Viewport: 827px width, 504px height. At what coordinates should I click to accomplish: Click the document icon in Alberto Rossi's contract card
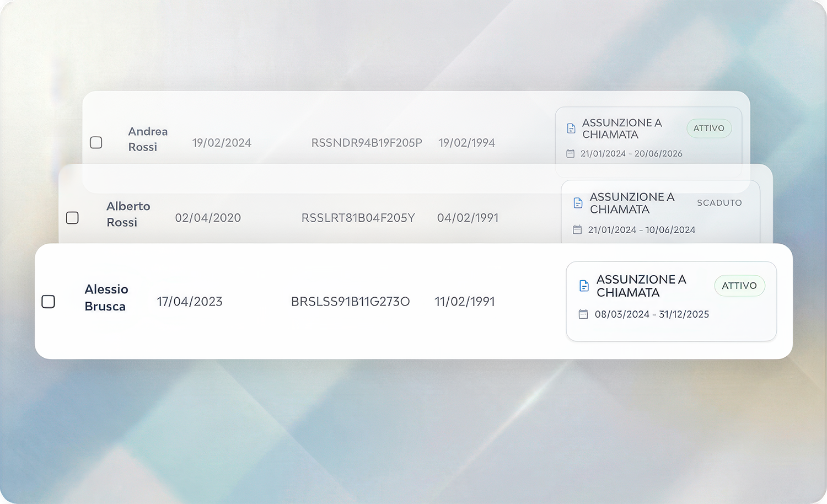(x=578, y=203)
